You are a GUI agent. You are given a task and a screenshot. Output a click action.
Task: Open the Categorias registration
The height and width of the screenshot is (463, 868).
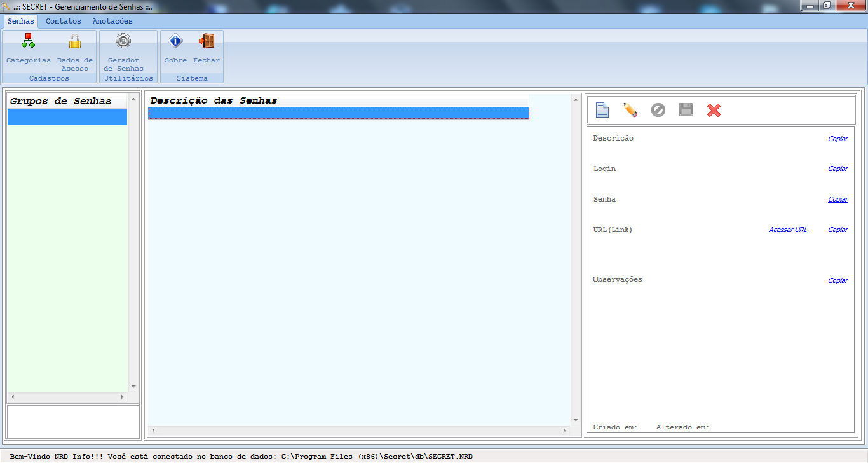click(29, 49)
